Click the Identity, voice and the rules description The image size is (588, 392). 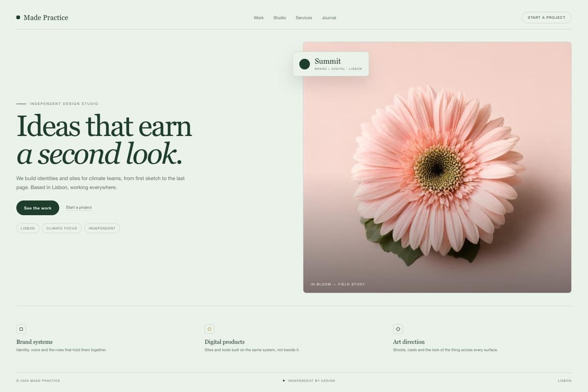(x=61, y=350)
